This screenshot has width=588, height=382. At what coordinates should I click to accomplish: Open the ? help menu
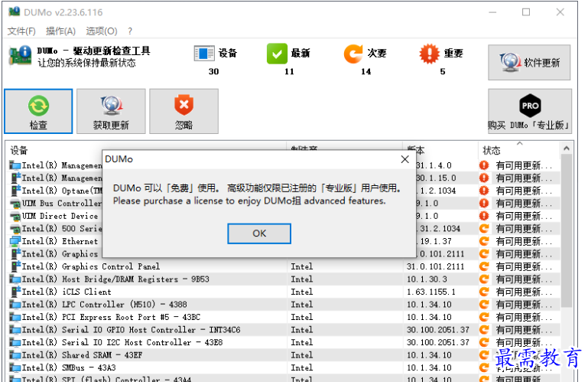(x=130, y=31)
